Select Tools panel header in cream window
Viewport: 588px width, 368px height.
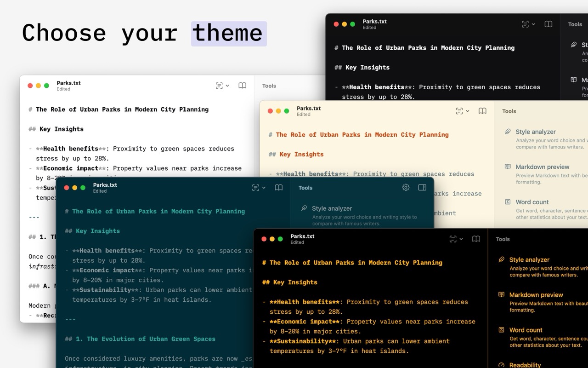tap(509, 111)
